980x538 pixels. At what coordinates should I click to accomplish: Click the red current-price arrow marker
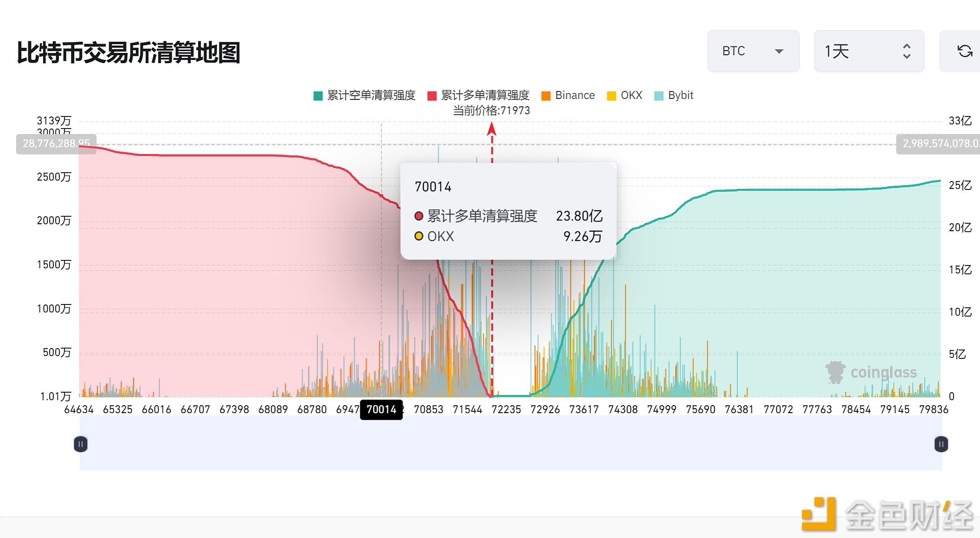492,129
